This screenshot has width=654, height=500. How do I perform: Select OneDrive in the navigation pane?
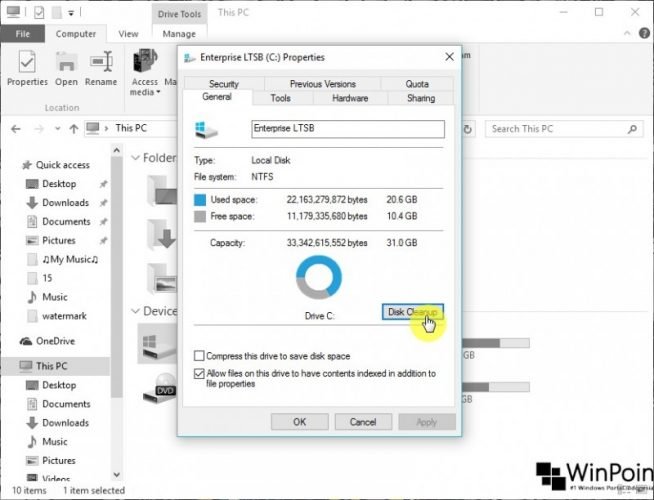click(55, 341)
